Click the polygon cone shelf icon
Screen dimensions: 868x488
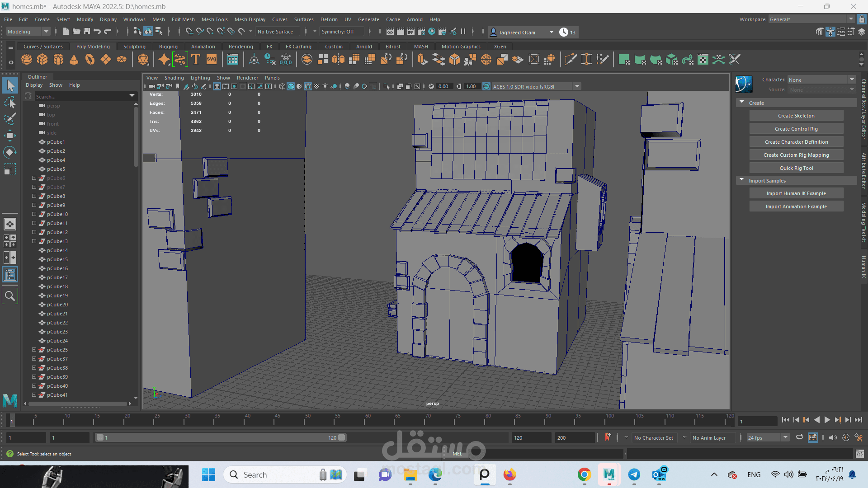[x=74, y=60]
